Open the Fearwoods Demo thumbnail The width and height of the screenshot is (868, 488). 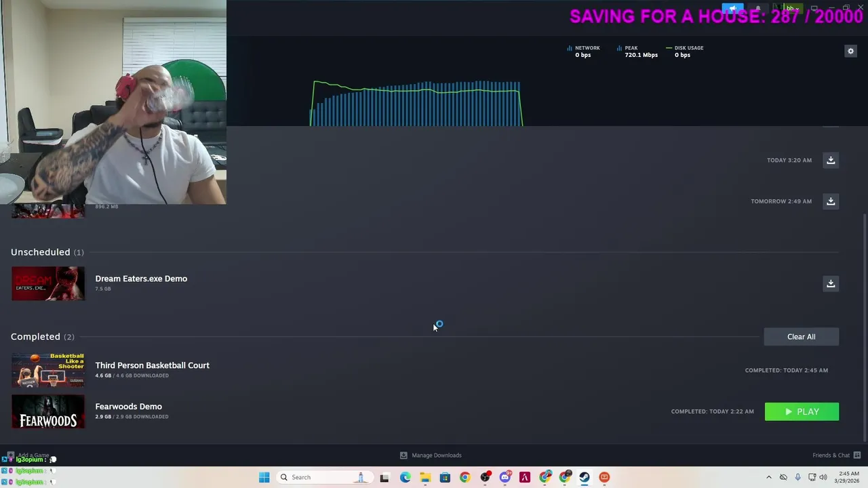click(48, 411)
